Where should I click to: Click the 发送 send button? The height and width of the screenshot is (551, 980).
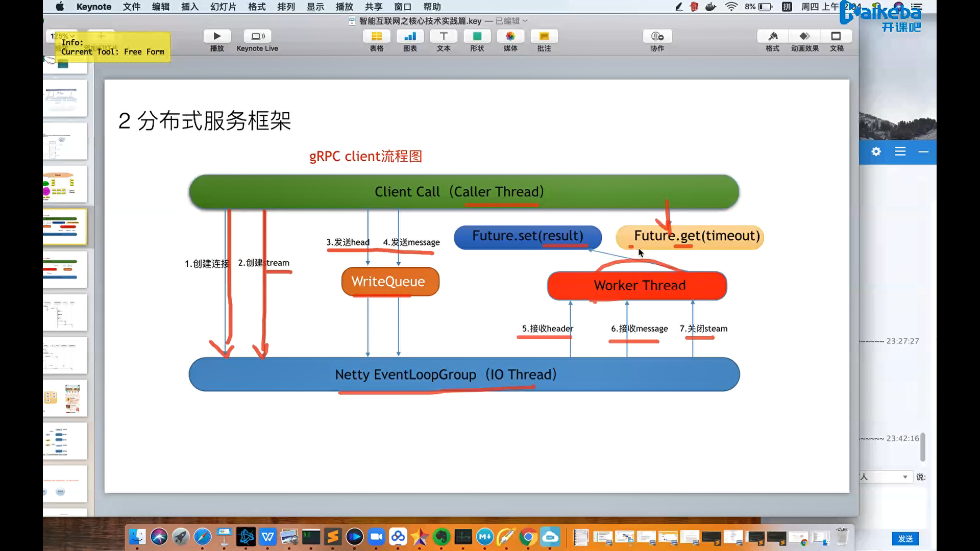coord(905,539)
